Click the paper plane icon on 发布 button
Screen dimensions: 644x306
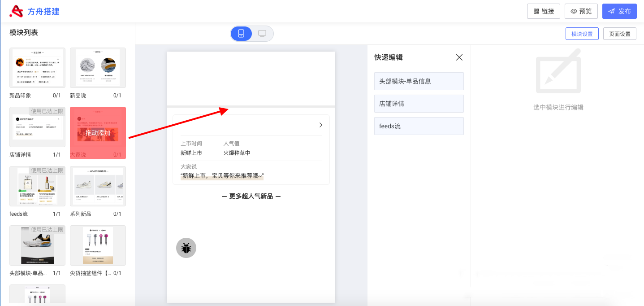[612, 11]
